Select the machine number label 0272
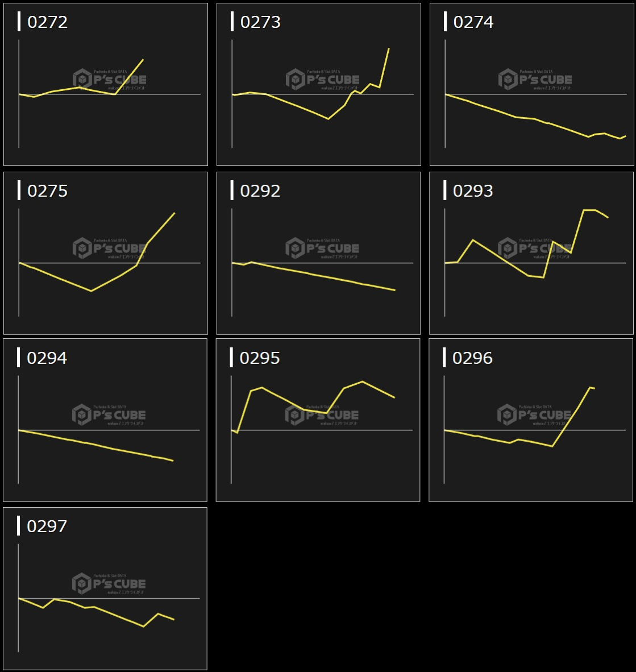The width and height of the screenshot is (636, 672). coord(47,22)
